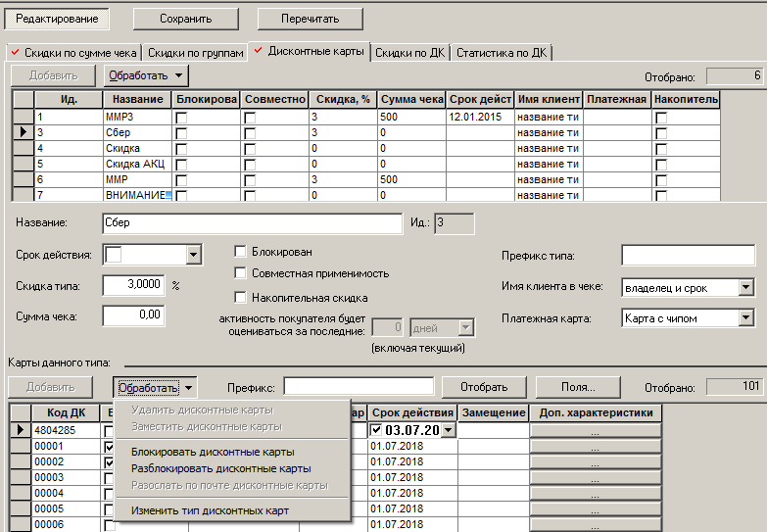Click the Сохранить button
The image size is (767, 532).
tap(186, 19)
